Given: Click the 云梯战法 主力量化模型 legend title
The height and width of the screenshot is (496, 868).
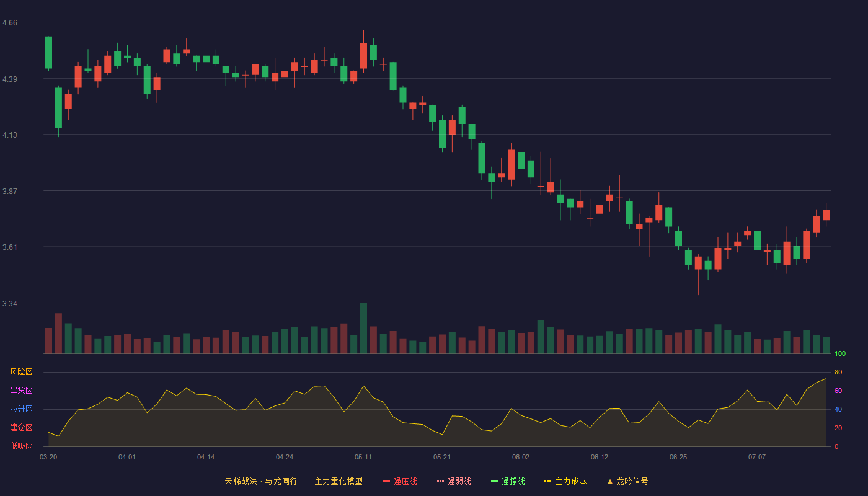Looking at the screenshot, I should [293, 481].
